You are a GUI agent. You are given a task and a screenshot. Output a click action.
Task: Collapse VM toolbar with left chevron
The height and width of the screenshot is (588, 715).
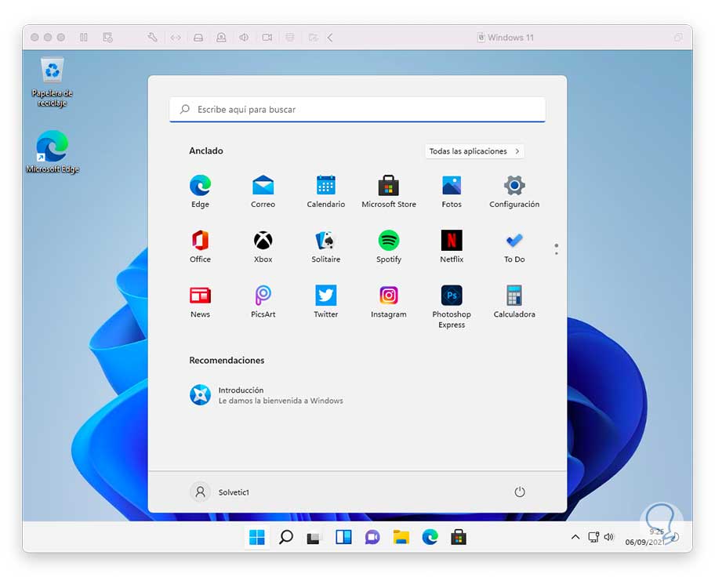tap(330, 38)
